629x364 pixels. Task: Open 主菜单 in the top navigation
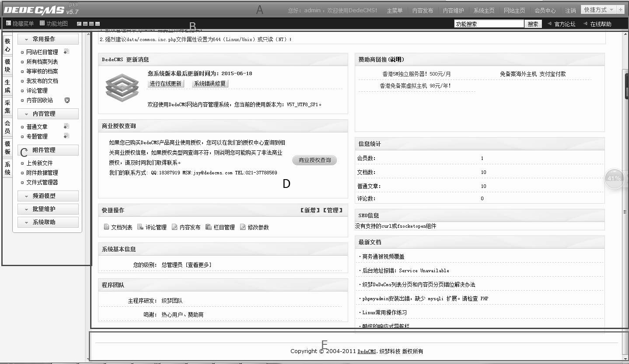pos(395,10)
